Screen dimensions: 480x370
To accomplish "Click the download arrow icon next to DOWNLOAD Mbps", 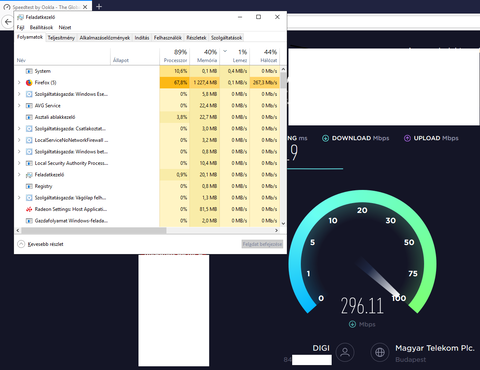I will 325,138.
